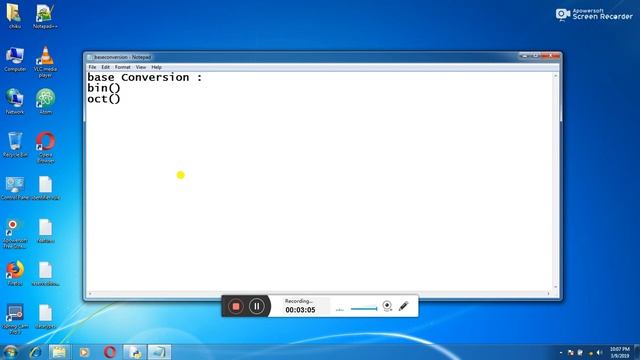
Task: Select the Opera Browser desktop shortcut
Action: click(45, 147)
